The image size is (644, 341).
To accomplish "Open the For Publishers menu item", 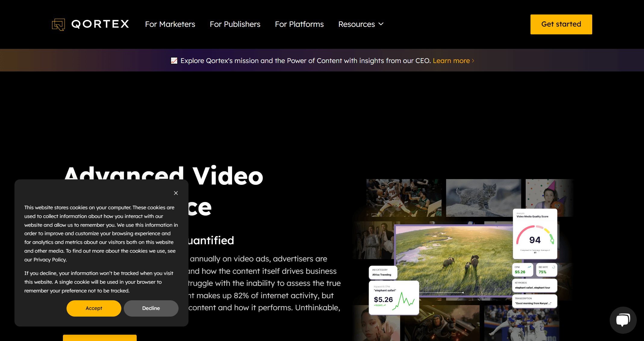I will pos(235,24).
